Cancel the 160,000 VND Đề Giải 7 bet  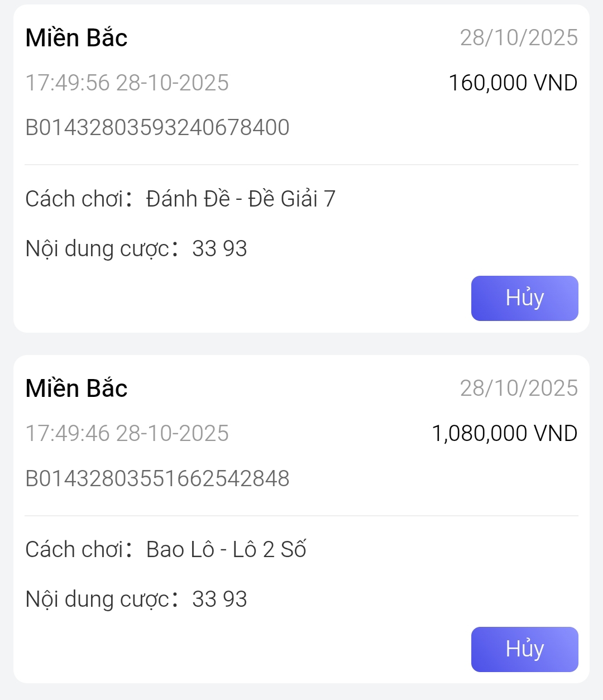[x=524, y=298]
